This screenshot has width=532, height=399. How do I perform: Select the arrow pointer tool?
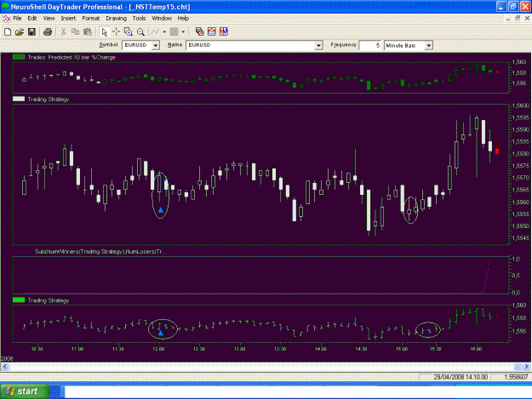point(104,31)
